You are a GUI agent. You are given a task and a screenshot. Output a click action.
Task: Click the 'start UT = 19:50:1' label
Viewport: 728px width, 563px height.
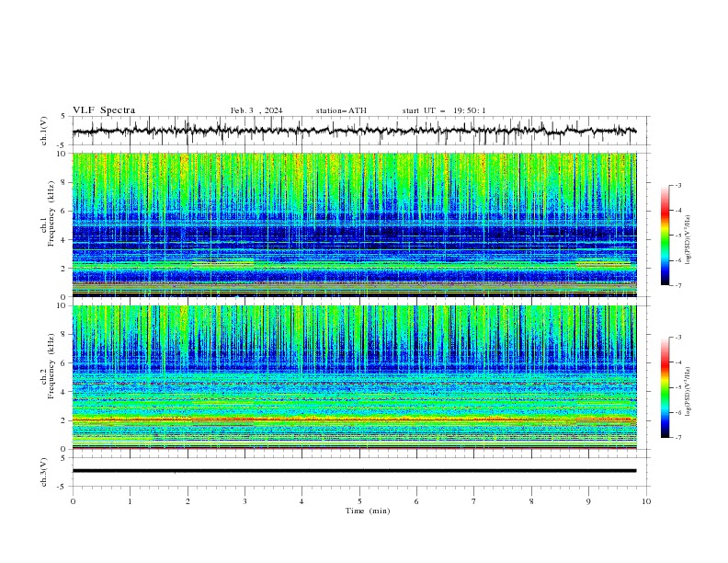[x=444, y=110]
